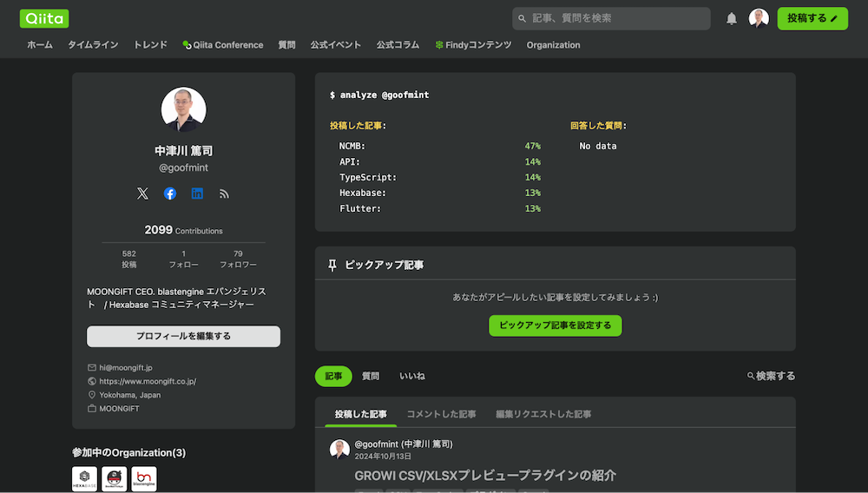Select the 質問 pill tab
The height and width of the screenshot is (493, 868).
[371, 376]
